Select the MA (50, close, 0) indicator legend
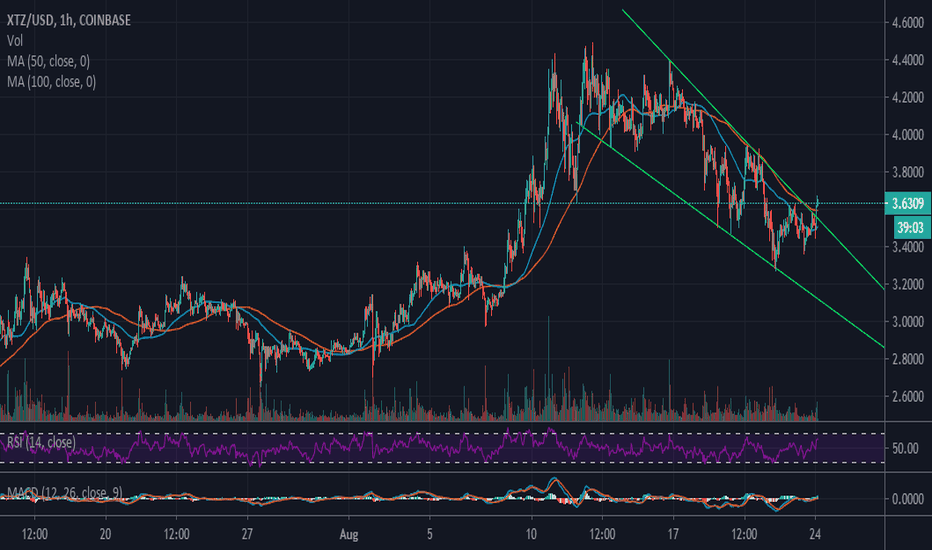Image resolution: width=932 pixels, height=550 pixels. click(x=48, y=61)
